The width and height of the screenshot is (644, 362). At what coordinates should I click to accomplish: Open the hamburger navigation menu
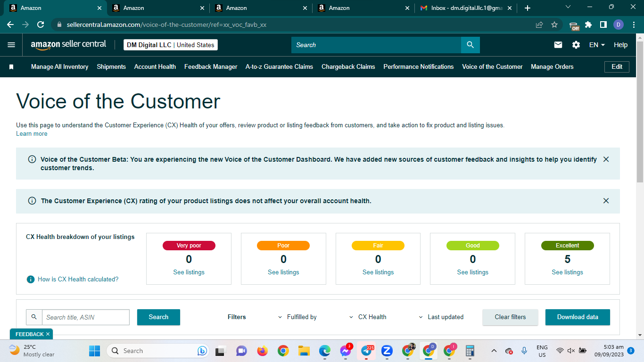point(11,45)
